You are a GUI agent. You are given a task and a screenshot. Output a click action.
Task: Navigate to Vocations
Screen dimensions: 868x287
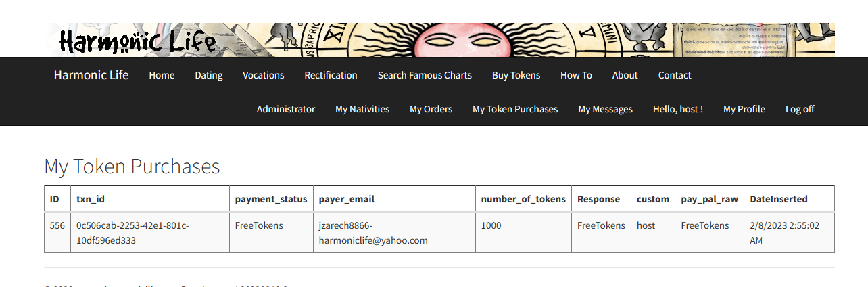click(x=264, y=75)
